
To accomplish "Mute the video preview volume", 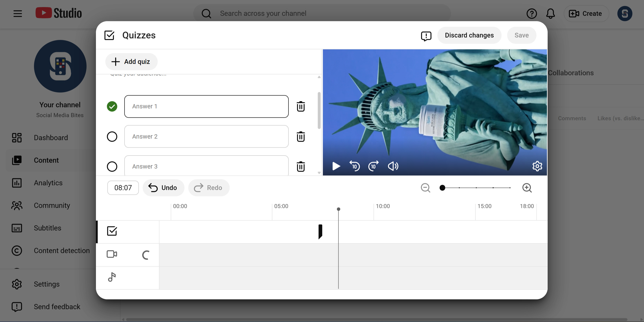I will pos(393,166).
